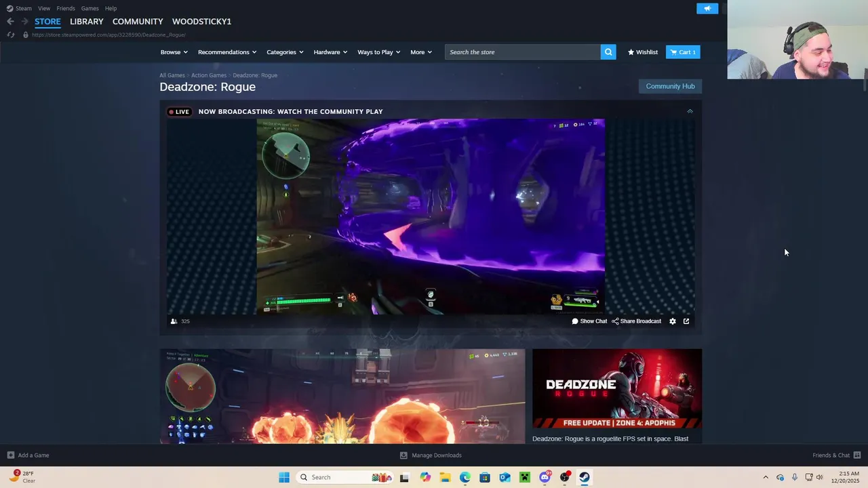Click the live broadcast video
The height and width of the screenshot is (488, 868).
click(431, 216)
